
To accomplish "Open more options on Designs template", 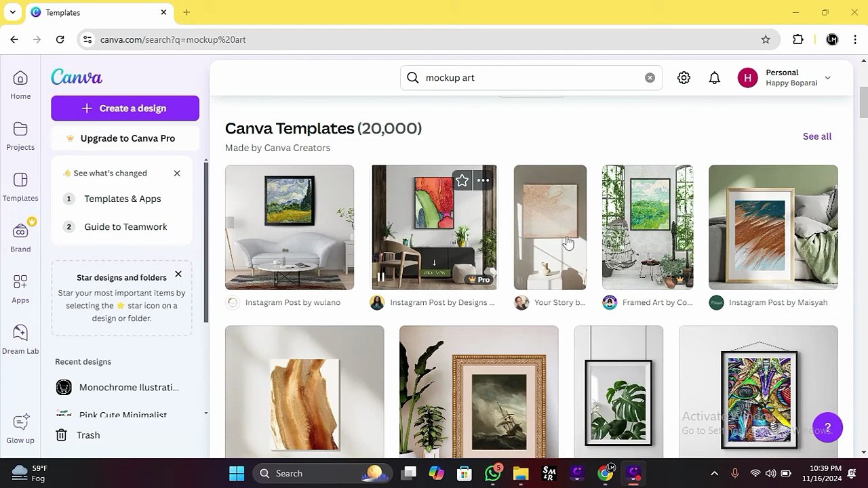I will 483,181.
